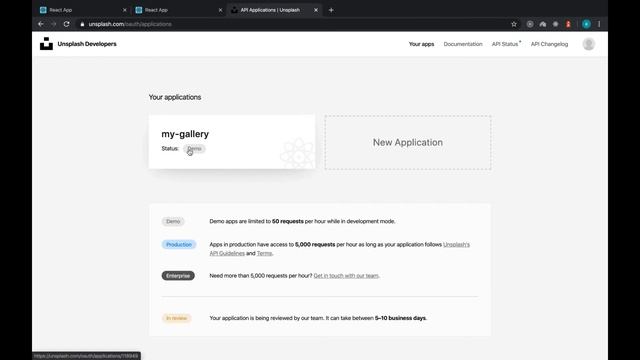Click the house-shaped extension icon in toolbar
This screenshot has width=640, height=360.
tap(542, 24)
